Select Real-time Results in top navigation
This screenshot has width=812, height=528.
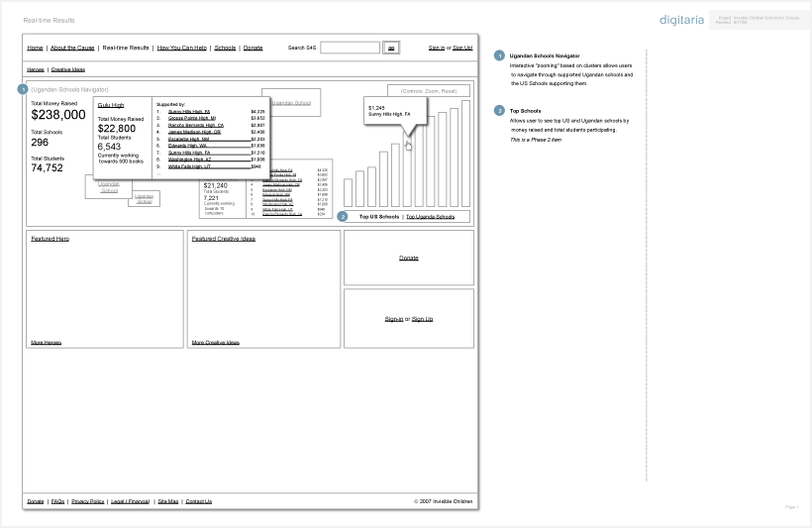coord(126,48)
